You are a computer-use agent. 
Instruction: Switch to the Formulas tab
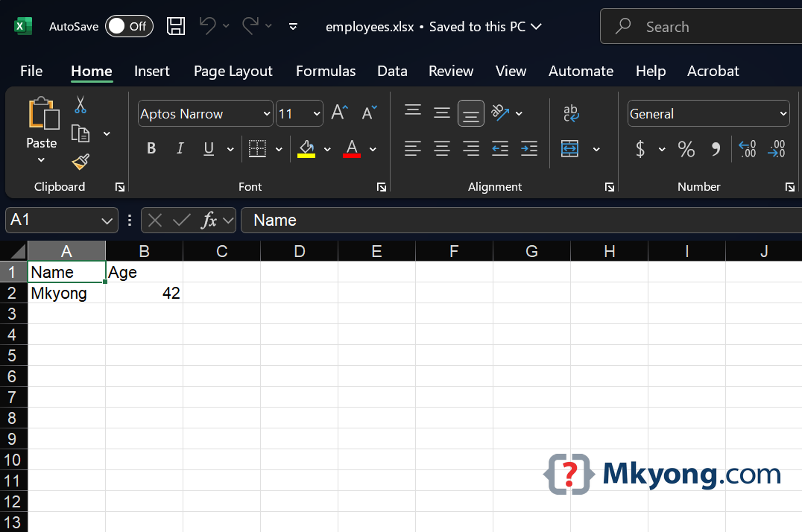(x=326, y=72)
